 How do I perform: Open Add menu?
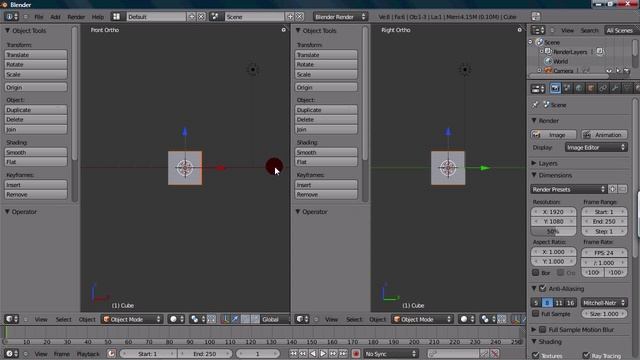point(55,17)
